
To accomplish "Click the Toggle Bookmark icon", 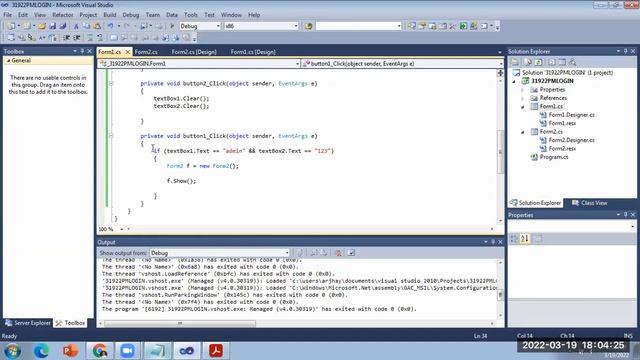I will [113, 38].
